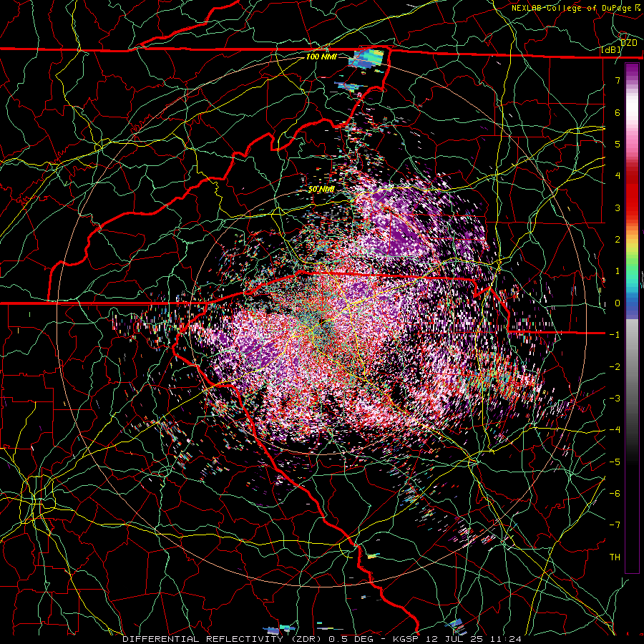The image size is (644, 644).
Task: Click the scale value 2
Action: point(618,240)
